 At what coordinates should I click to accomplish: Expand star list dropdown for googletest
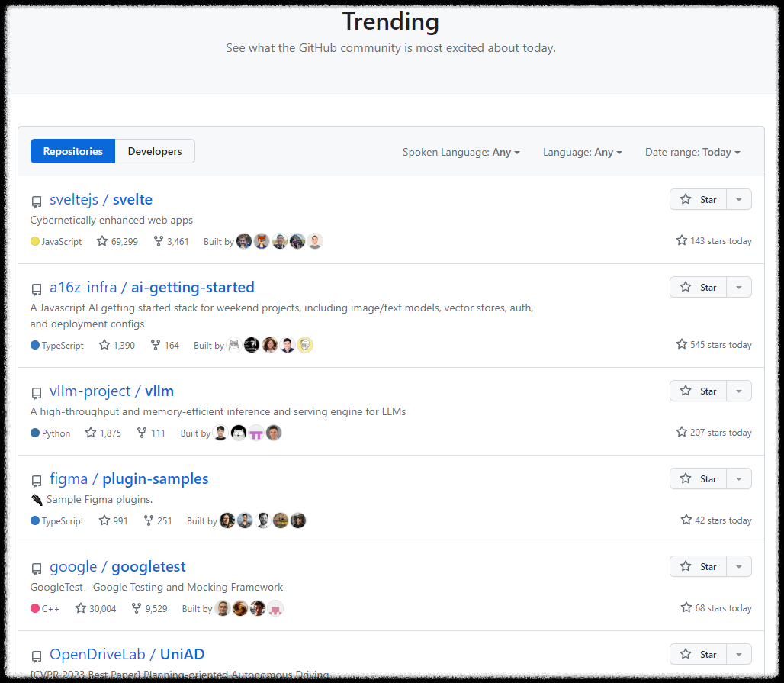point(739,566)
